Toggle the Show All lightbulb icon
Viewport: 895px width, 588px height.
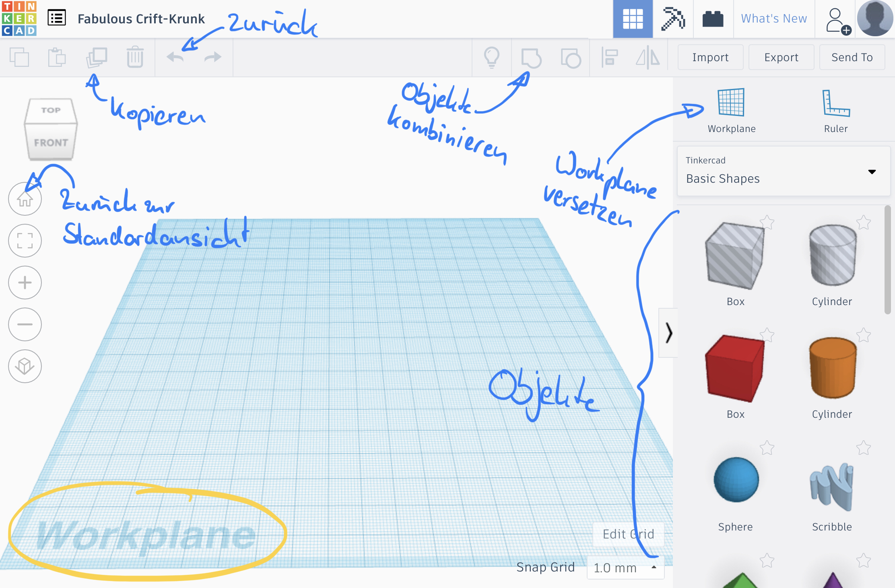tap(491, 57)
